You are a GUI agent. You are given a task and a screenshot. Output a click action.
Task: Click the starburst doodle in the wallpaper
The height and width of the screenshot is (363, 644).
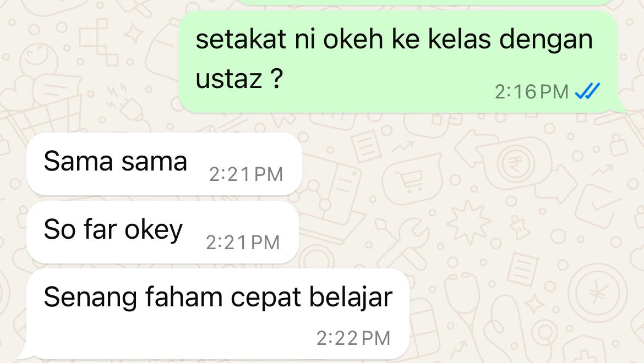(468, 223)
